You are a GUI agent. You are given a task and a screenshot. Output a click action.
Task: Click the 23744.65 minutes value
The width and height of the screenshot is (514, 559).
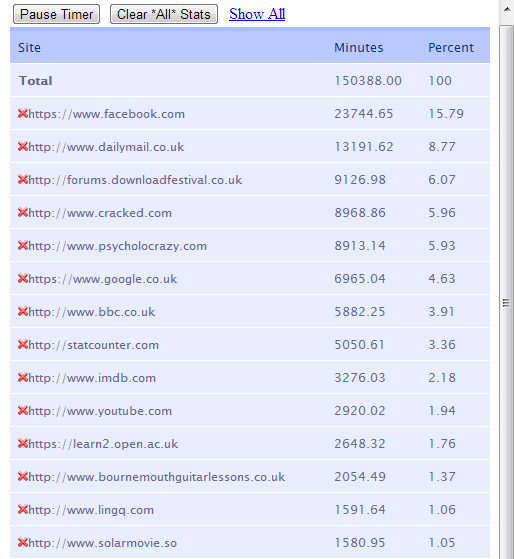point(364,114)
